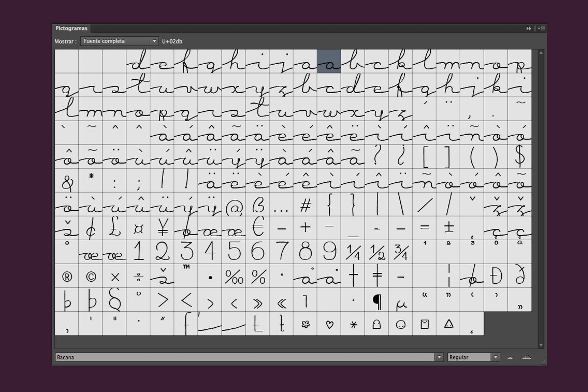Expand the Bacana font family dropdown arrow

[x=440, y=357]
